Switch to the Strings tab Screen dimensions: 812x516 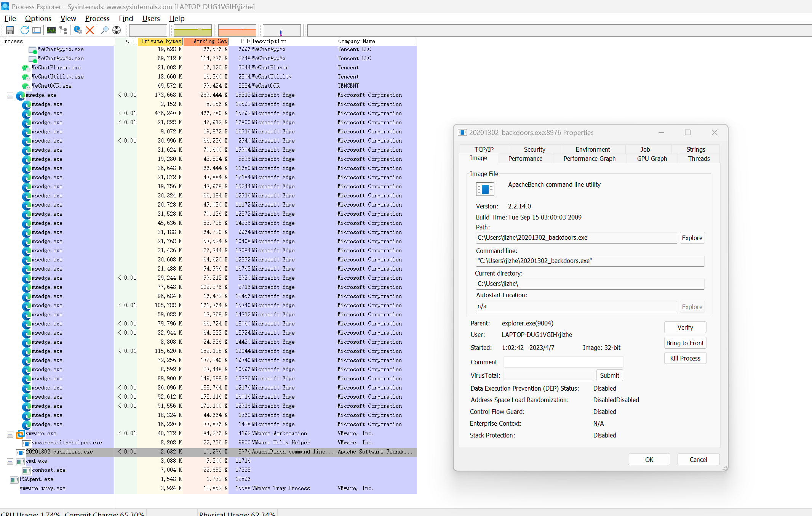(x=695, y=149)
